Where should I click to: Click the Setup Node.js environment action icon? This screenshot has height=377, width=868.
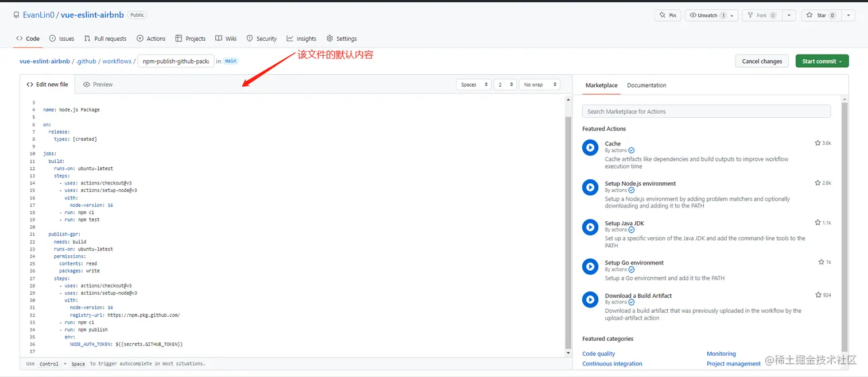590,187
